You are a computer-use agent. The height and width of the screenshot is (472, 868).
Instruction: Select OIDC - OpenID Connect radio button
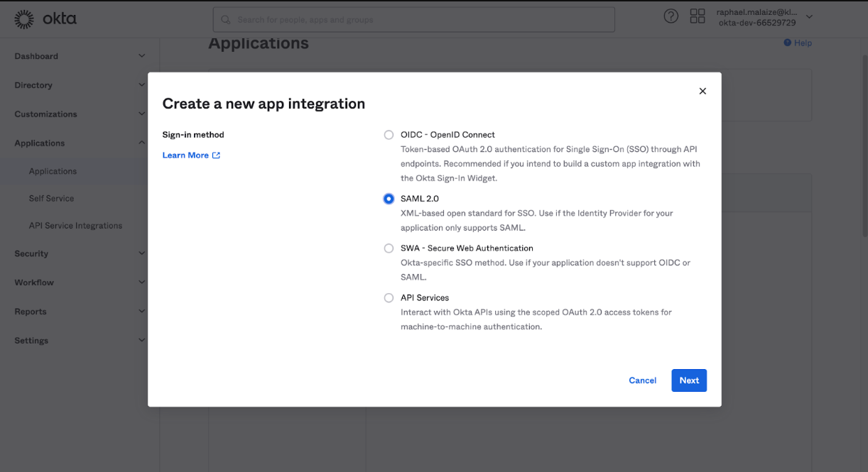point(389,135)
